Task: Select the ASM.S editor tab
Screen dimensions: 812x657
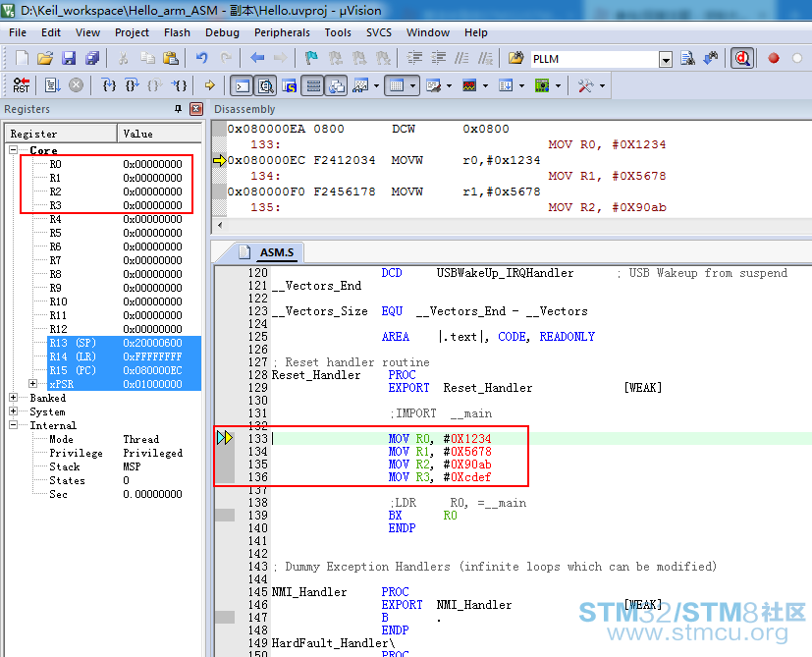Action: click(x=269, y=252)
